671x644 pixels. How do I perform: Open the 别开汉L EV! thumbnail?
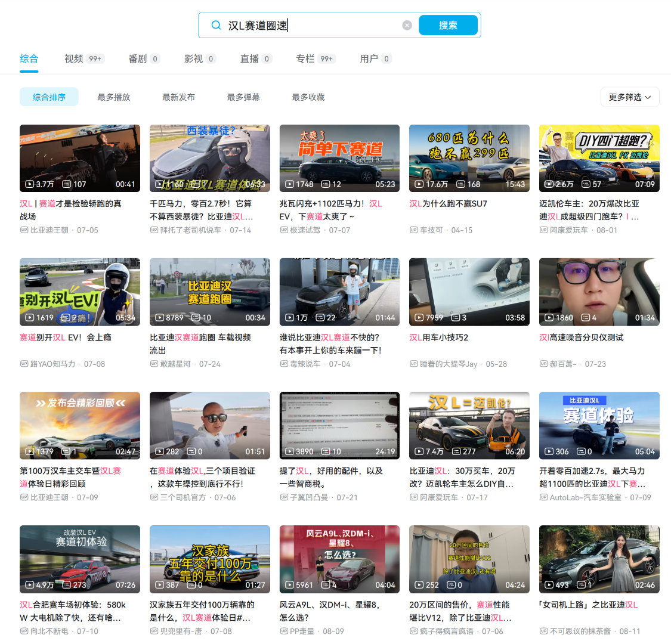[79, 292]
